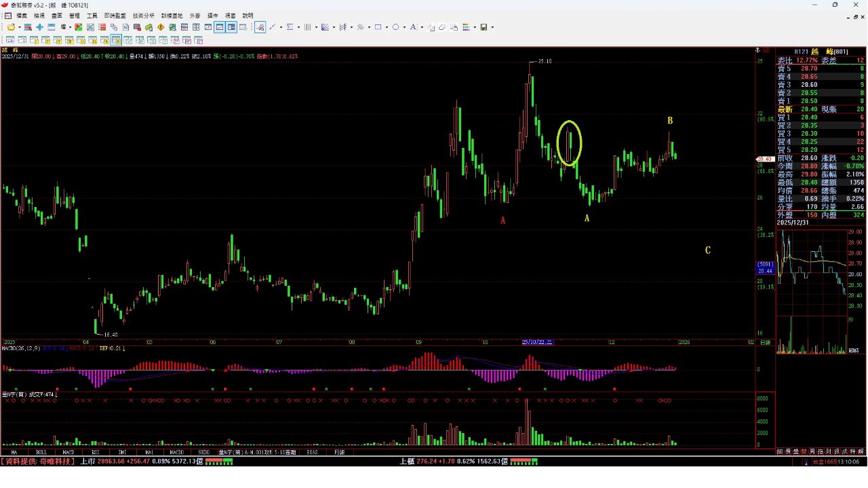Select the vertical cycle lines tool

308,27
